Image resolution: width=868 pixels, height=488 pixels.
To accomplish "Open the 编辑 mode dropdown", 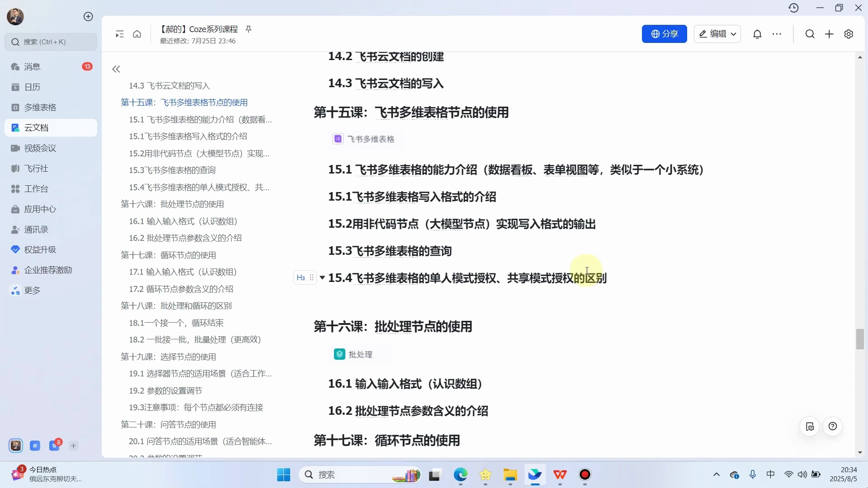I will click(x=717, y=34).
